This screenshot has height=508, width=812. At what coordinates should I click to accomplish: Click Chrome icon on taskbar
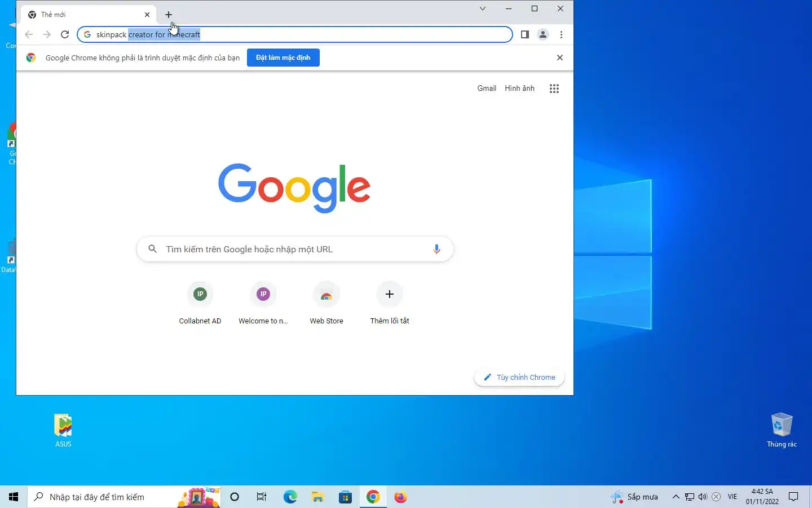[x=373, y=497]
